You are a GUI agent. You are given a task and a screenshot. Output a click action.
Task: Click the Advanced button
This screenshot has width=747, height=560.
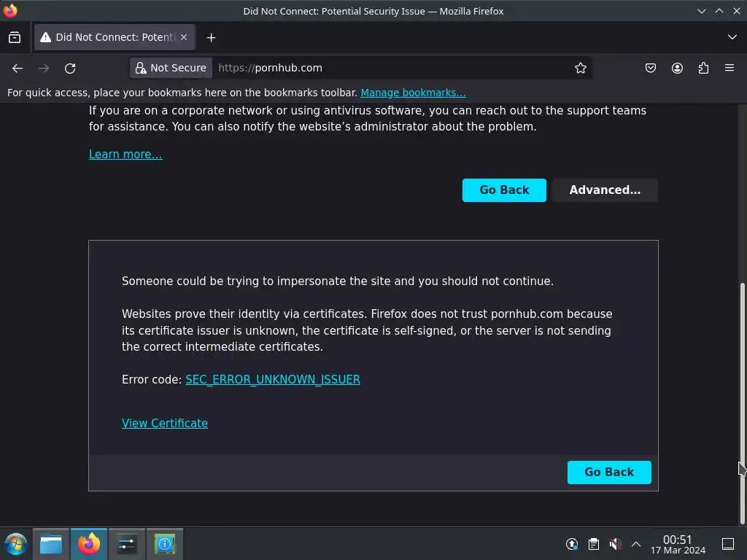pyautogui.click(x=605, y=190)
